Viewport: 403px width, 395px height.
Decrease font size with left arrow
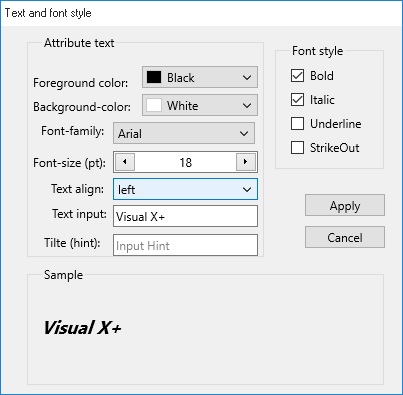(x=125, y=162)
